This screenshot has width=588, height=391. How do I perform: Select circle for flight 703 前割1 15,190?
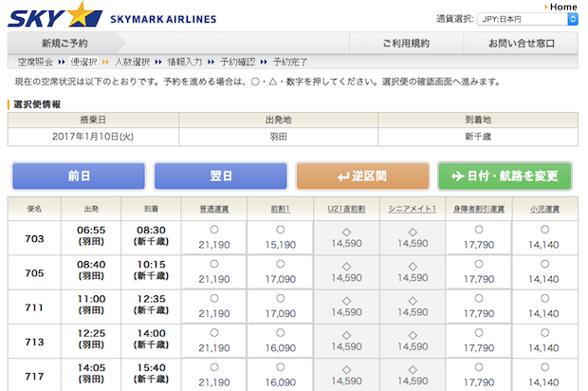click(x=280, y=230)
